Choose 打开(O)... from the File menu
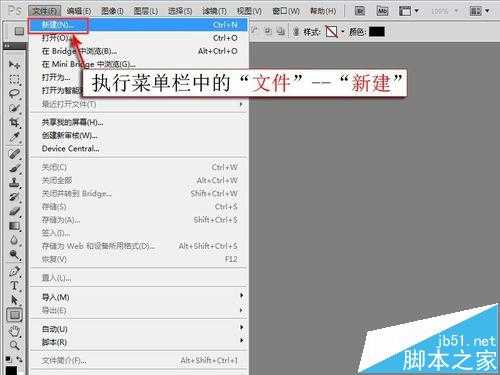The height and width of the screenshot is (375, 500). tap(139, 38)
